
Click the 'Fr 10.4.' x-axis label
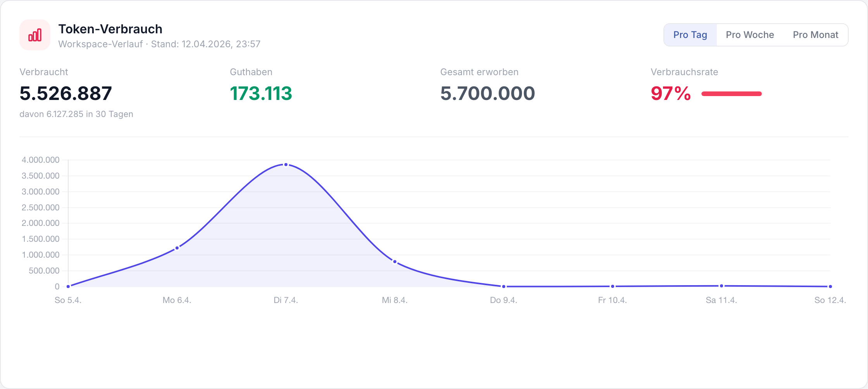tap(613, 300)
